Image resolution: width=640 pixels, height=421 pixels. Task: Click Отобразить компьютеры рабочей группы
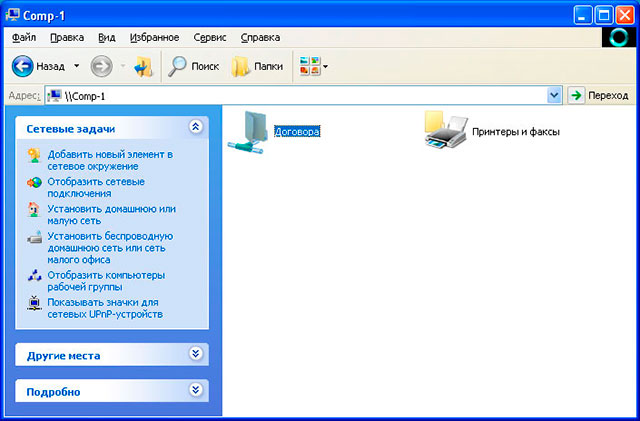[106, 281]
